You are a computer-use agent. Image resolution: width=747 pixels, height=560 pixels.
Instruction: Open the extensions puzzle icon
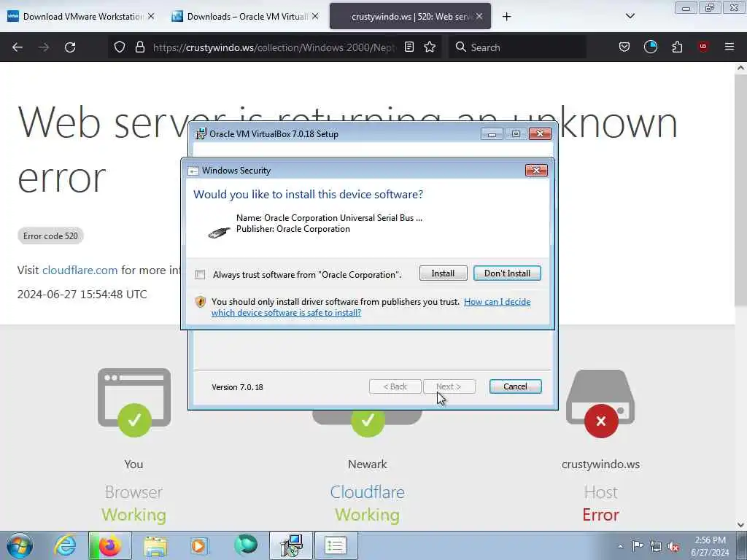[677, 47]
